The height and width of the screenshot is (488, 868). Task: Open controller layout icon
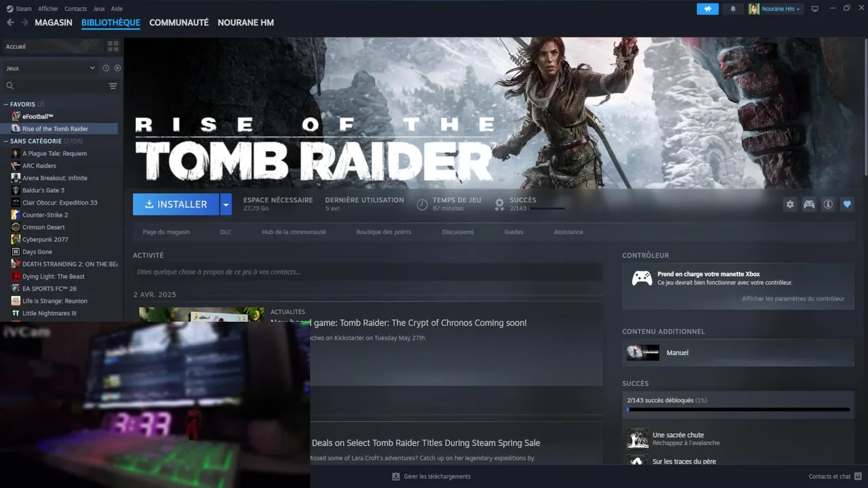[x=809, y=204]
